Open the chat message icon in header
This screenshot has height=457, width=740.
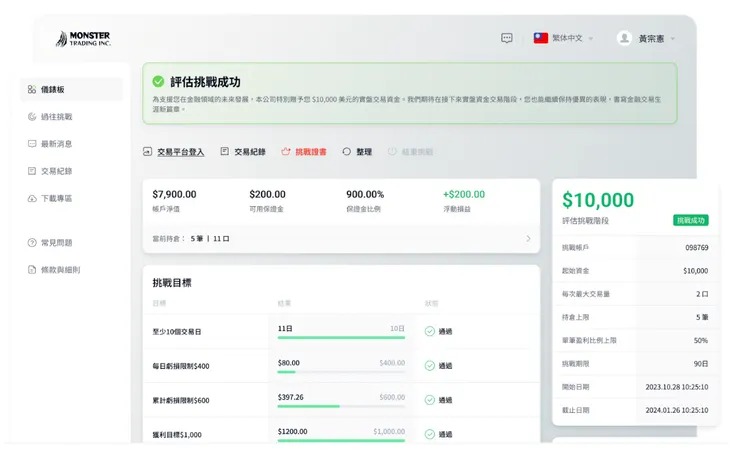506,38
